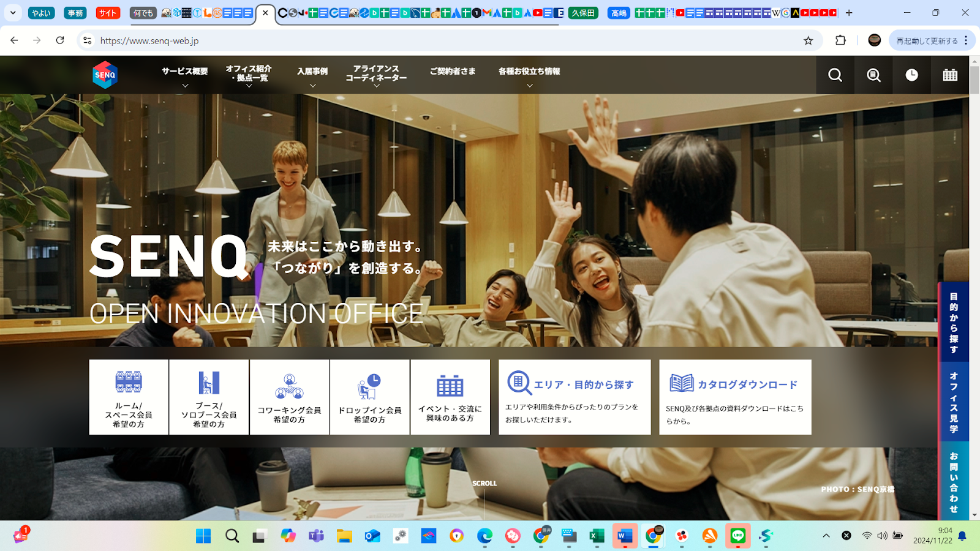This screenshot has width=980, height=551.
Task: Open the clock showing 9:04 2024/11/22
Action: [933, 536]
